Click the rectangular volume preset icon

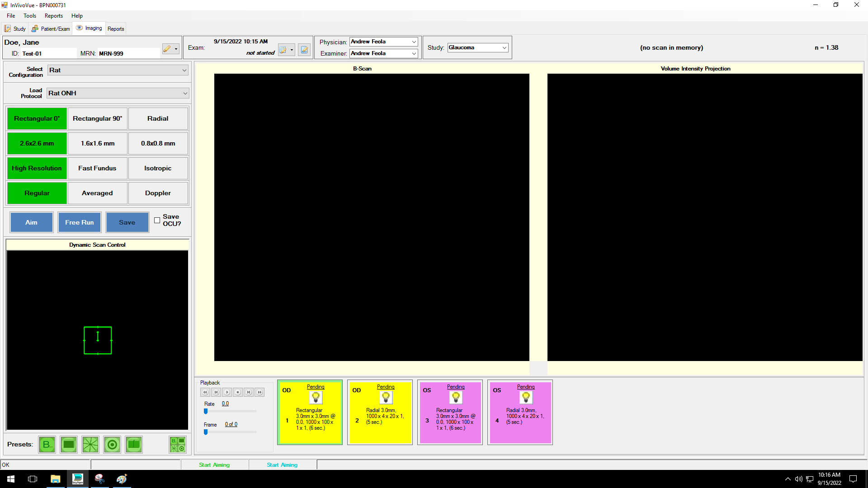point(69,445)
